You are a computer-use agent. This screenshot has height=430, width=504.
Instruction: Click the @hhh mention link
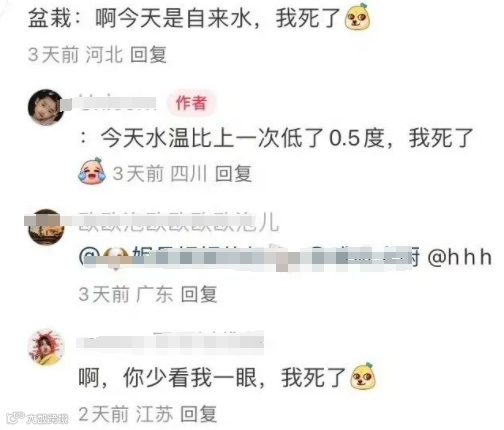(460, 257)
